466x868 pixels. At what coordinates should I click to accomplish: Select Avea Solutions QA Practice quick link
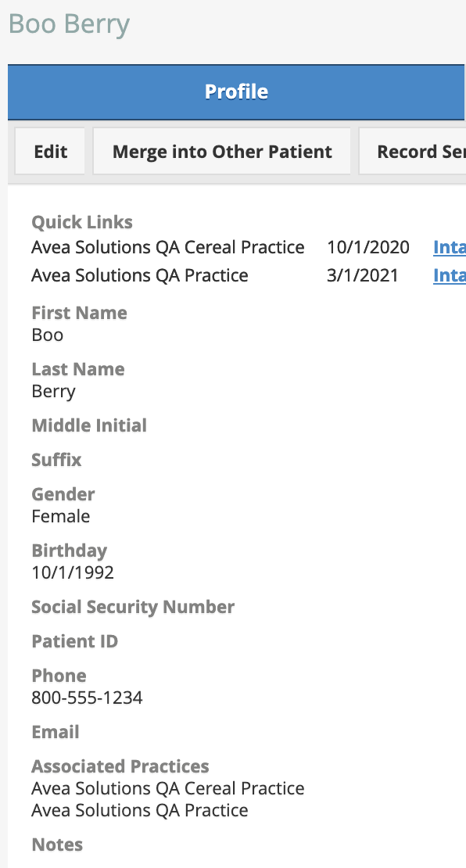[x=139, y=275]
